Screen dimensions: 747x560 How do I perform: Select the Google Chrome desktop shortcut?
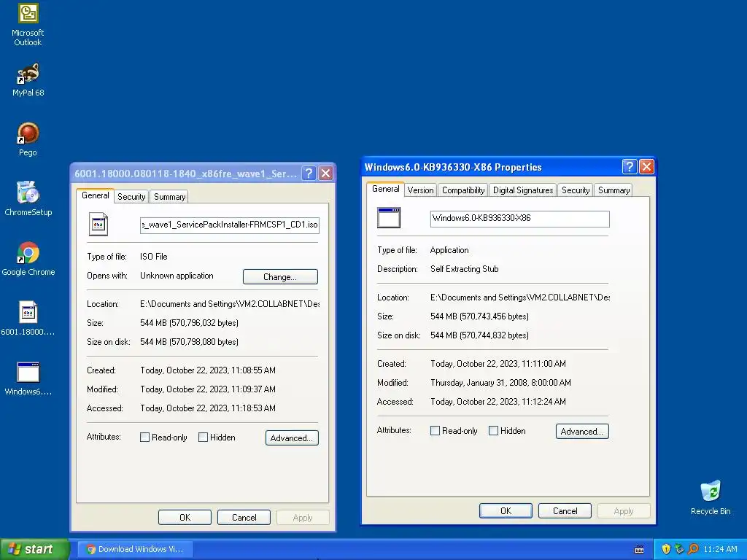pos(28,259)
